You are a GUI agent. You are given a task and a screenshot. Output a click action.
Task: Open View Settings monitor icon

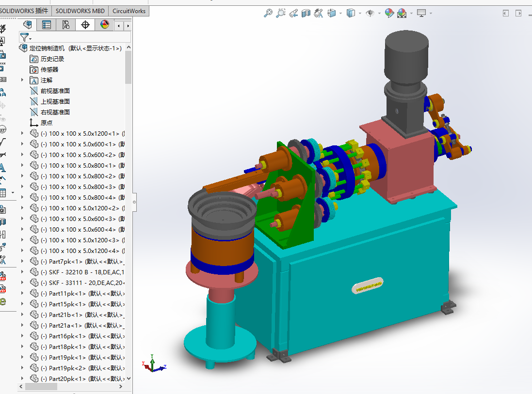point(421,13)
